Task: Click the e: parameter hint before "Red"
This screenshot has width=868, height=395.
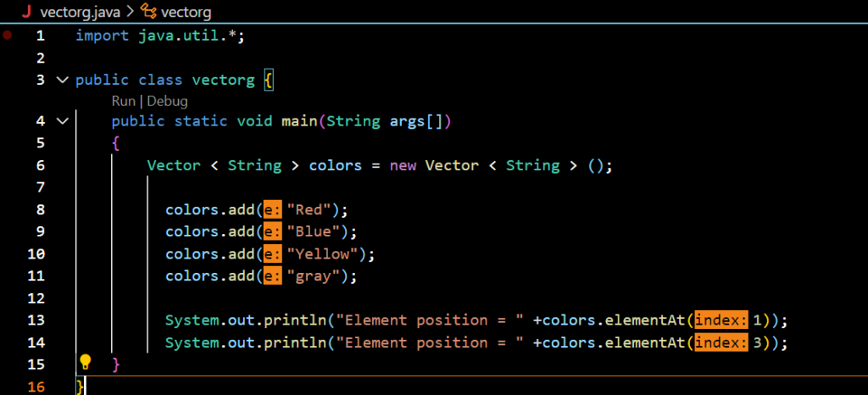Action: [272, 209]
